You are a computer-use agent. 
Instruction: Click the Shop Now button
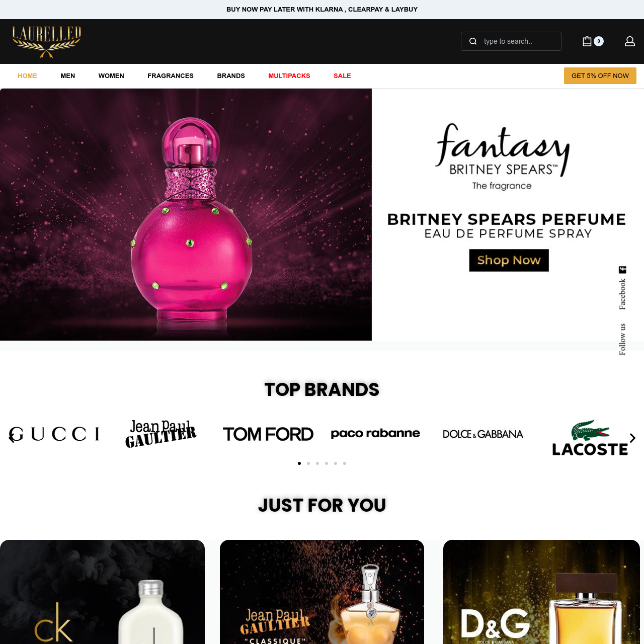tap(509, 260)
